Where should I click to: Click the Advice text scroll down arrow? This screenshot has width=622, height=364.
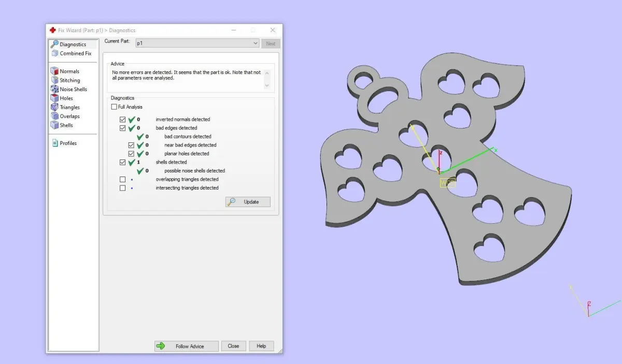coord(267,85)
